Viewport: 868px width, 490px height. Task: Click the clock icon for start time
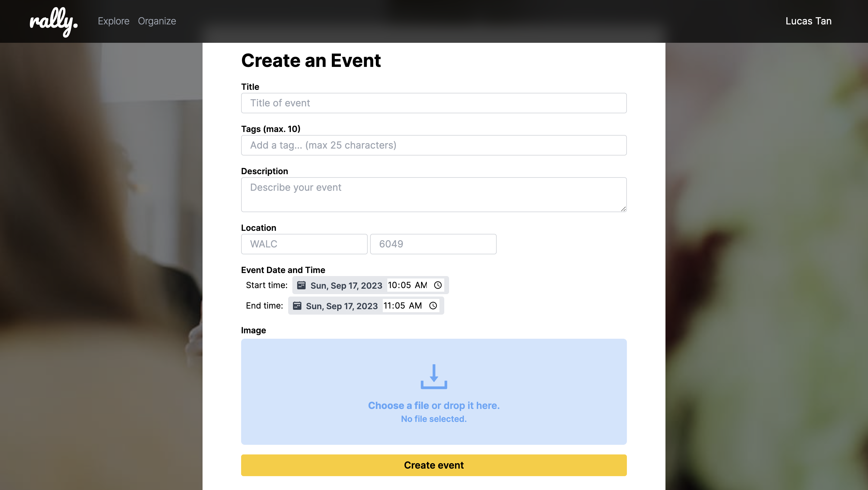point(438,285)
